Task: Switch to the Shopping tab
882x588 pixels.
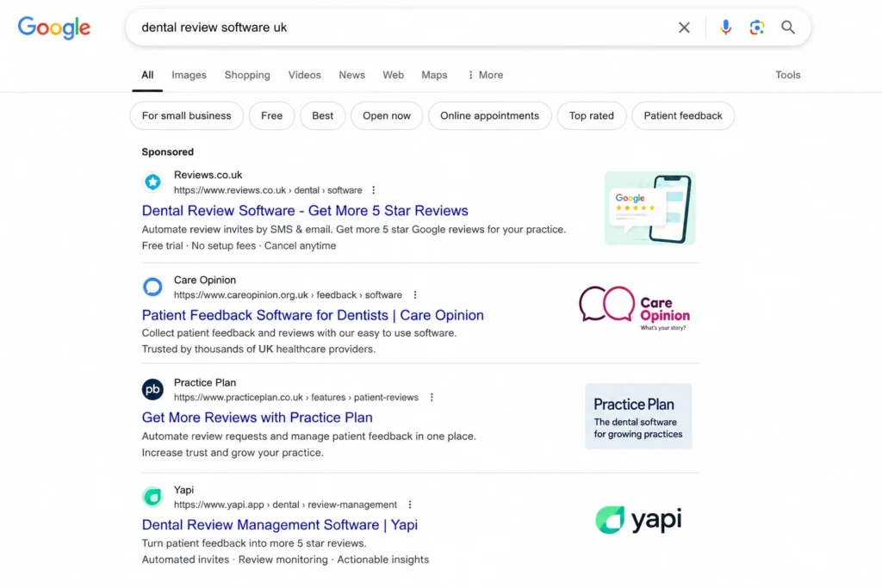Action: pos(247,75)
